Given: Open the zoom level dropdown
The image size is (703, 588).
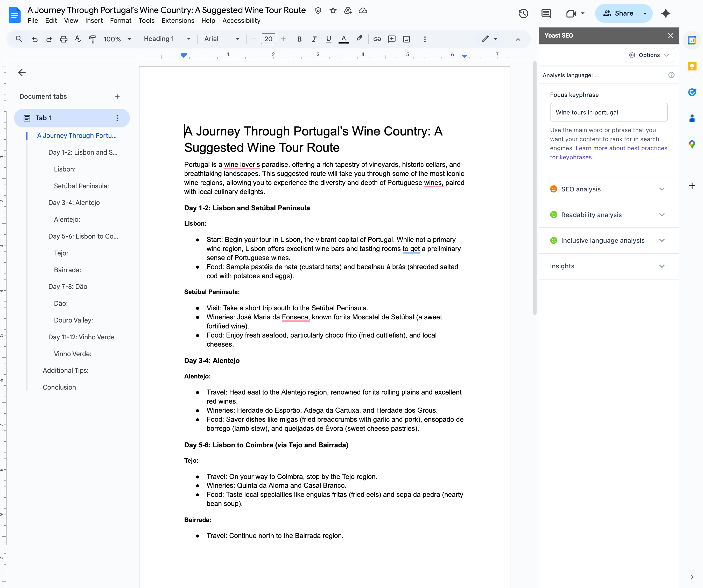Looking at the screenshot, I should 117,39.
